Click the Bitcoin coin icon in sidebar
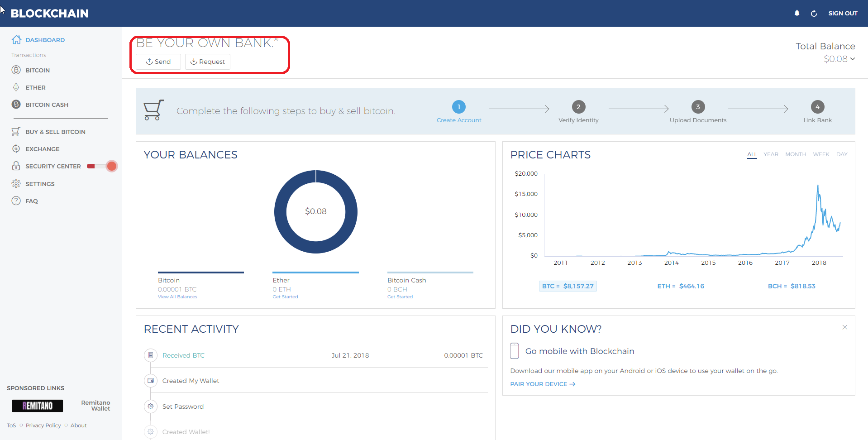Screen dimensions: 868x440 [x=16, y=70]
